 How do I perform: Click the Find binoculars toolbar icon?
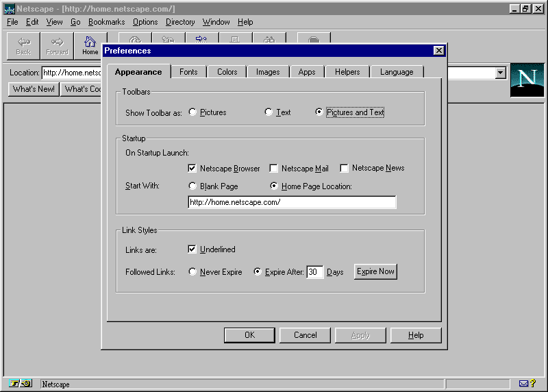[x=269, y=38]
